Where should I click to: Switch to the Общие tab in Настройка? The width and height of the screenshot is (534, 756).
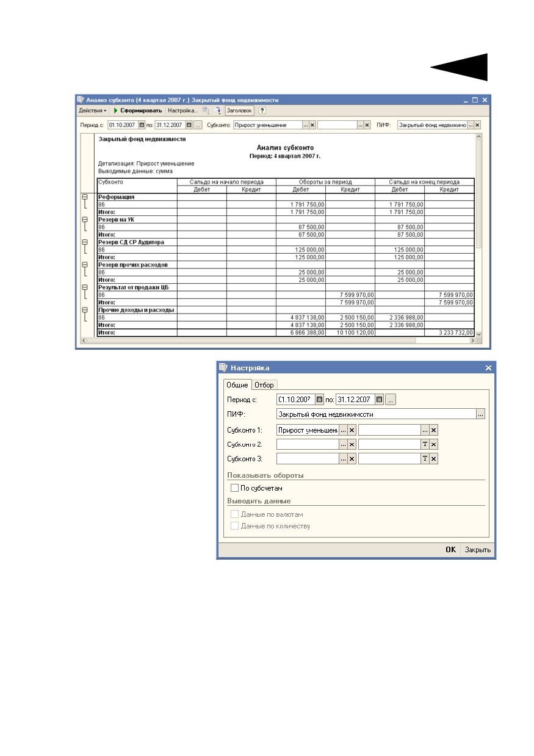click(237, 384)
